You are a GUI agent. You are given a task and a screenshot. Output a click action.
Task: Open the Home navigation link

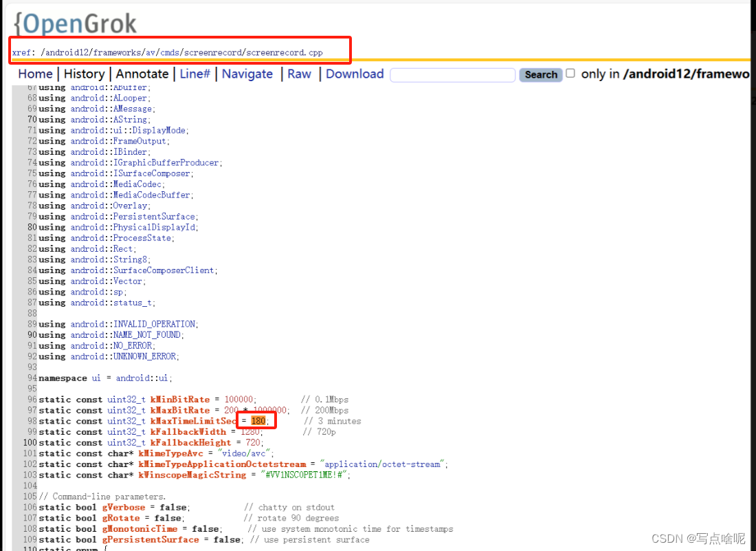(34, 74)
